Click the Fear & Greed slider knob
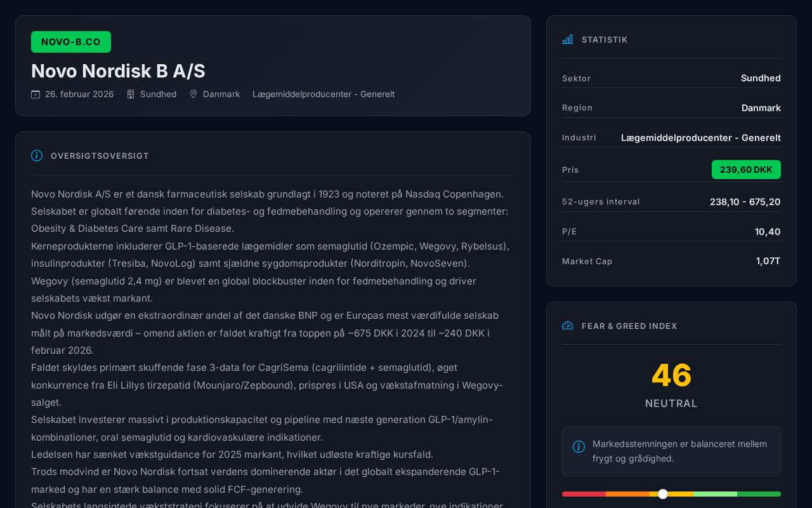This screenshot has height=508, width=812. (663, 494)
